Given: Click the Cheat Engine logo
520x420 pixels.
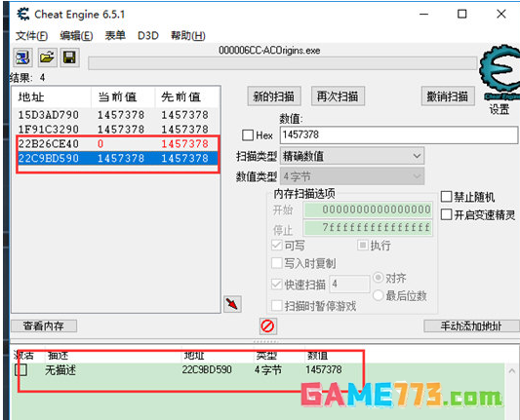Looking at the screenshot, I should click(500, 72).
